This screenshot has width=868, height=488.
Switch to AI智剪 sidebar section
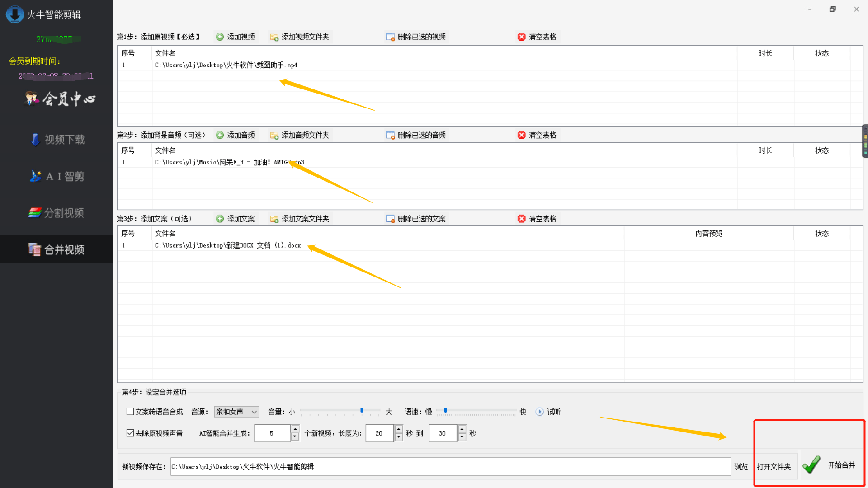tap(57, 176)
